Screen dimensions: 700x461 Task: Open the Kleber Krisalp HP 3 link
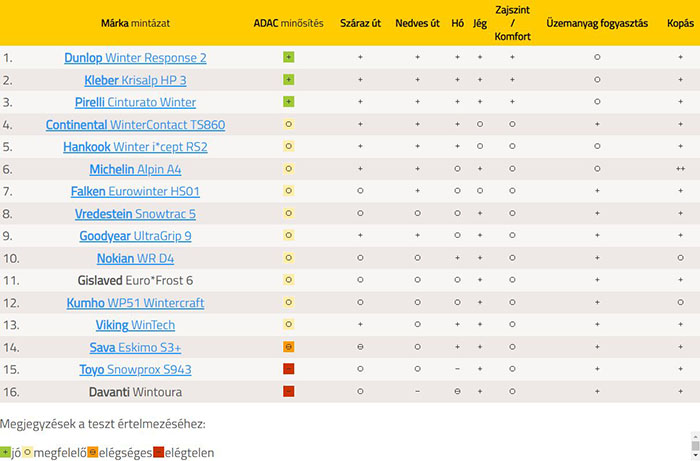(x=135, y=80)
